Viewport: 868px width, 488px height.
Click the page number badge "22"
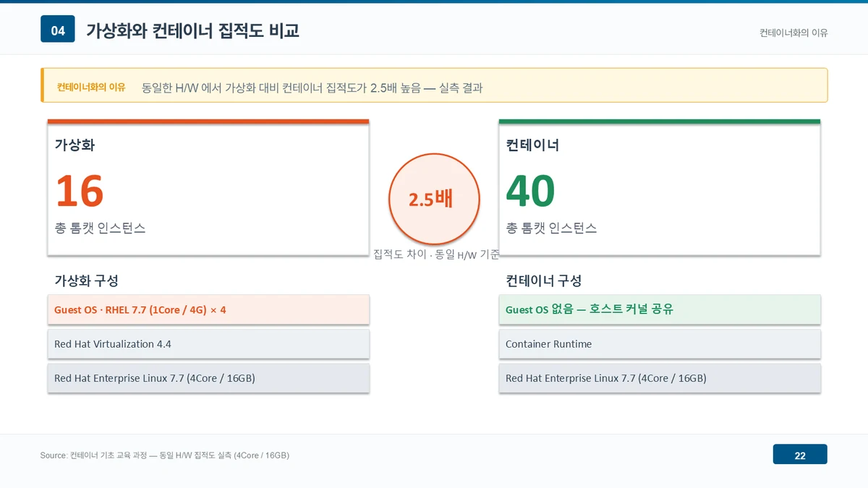click(x=800, y=455)
